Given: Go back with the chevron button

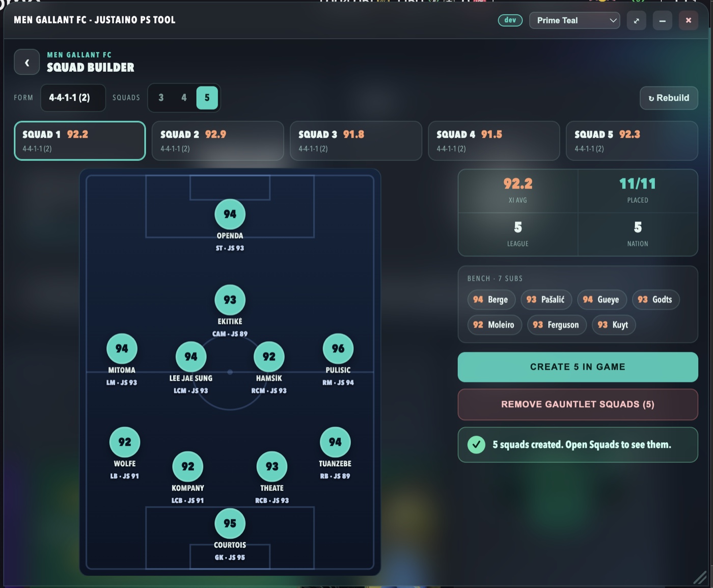Looking at the screenshot, I should click(x=26, y=62).
